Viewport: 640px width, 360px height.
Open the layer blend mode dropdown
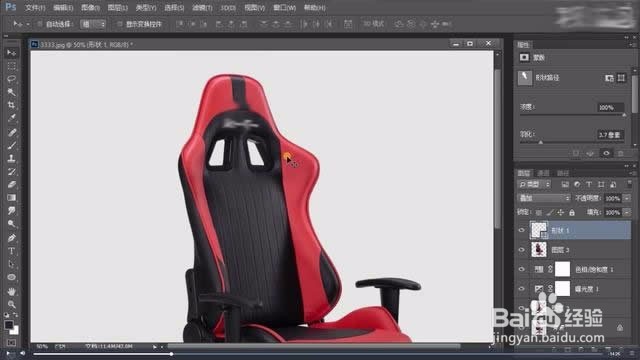click(x=544, y=198)
